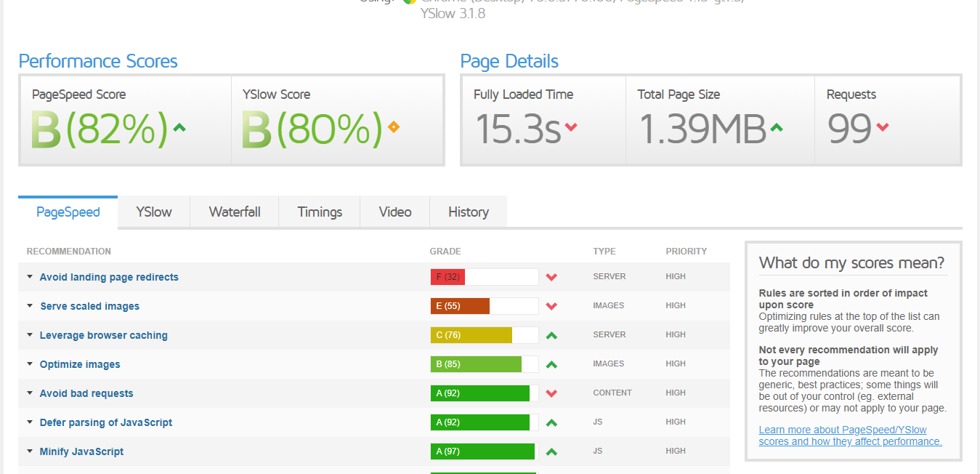Click the PRIORITY column header

pyautogui.click(x=687, y=252)
